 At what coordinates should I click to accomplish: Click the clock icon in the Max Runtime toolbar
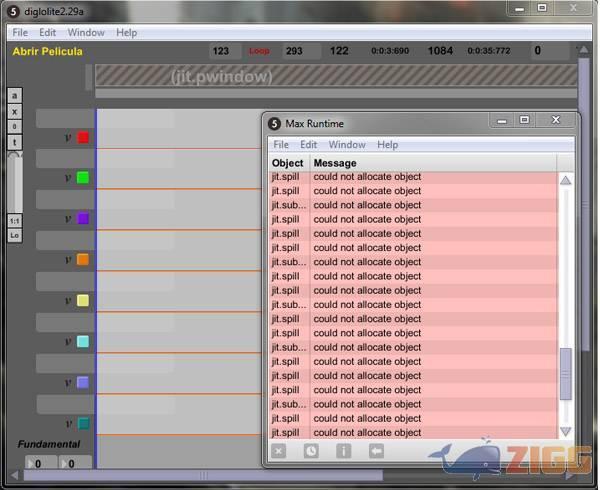point(311,451)
